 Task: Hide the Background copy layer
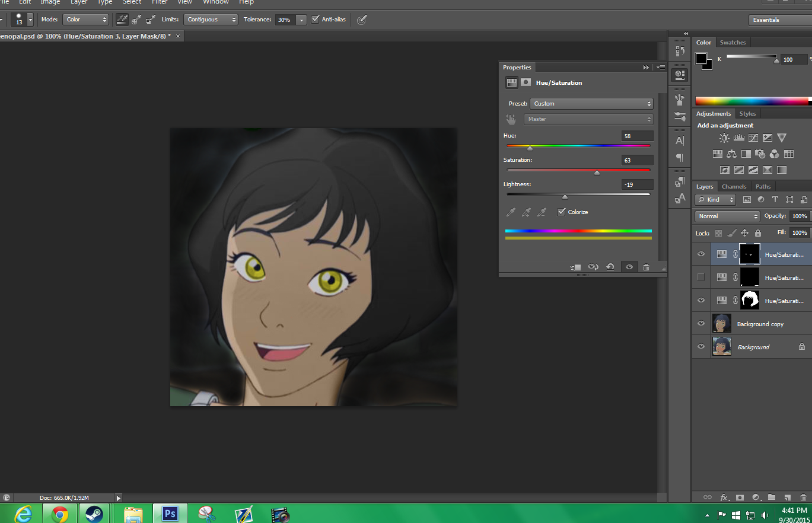point(701,324)
